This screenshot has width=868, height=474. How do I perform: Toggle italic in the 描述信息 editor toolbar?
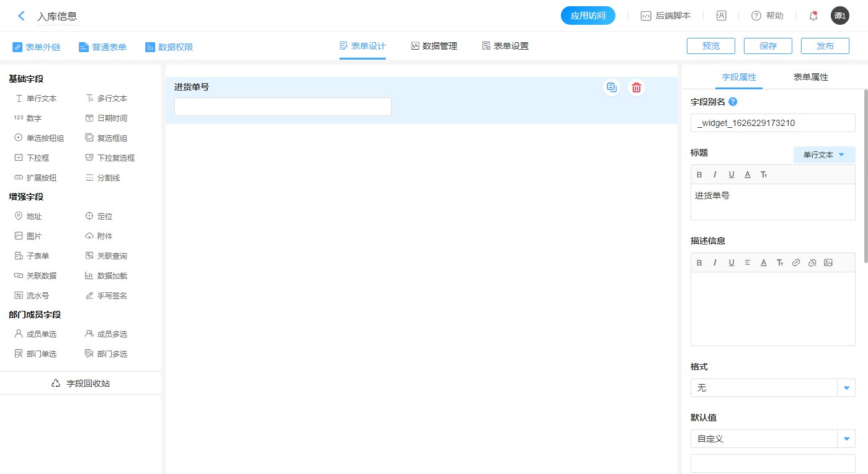715,262
